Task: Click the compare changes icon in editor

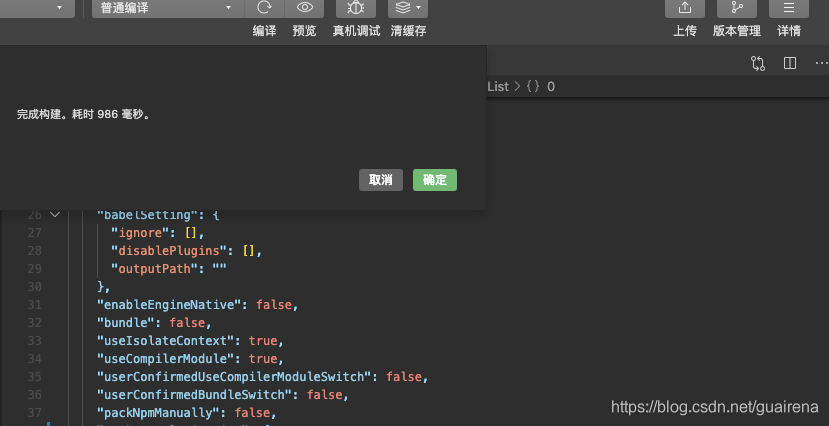Action: click(758, 63)
